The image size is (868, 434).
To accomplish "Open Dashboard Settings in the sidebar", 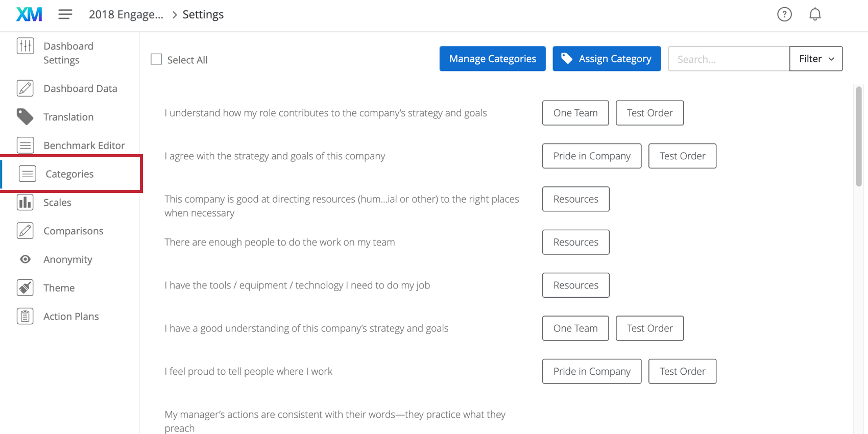I will pyautogui.click(x=68, y=53).
